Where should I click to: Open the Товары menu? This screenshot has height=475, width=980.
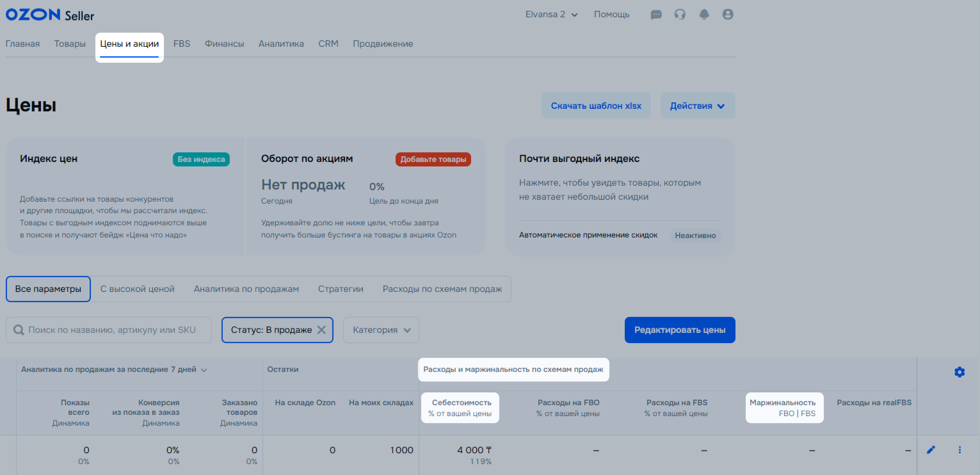tap(70, 44)
